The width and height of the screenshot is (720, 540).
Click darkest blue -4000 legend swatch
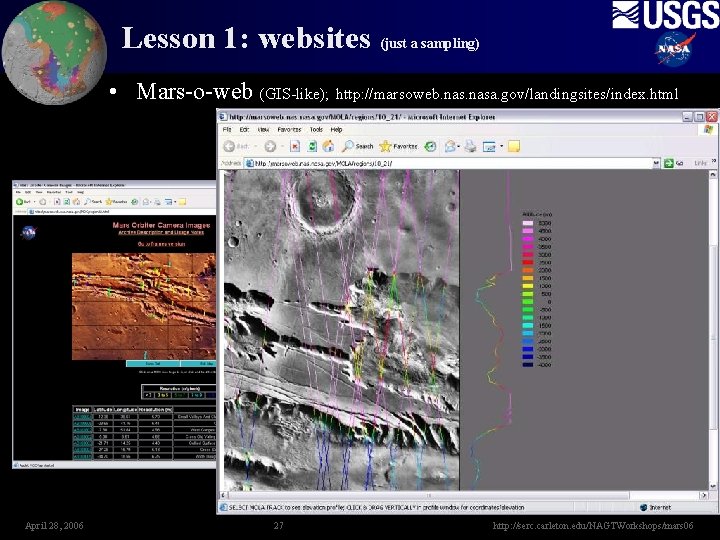point(528,365)
